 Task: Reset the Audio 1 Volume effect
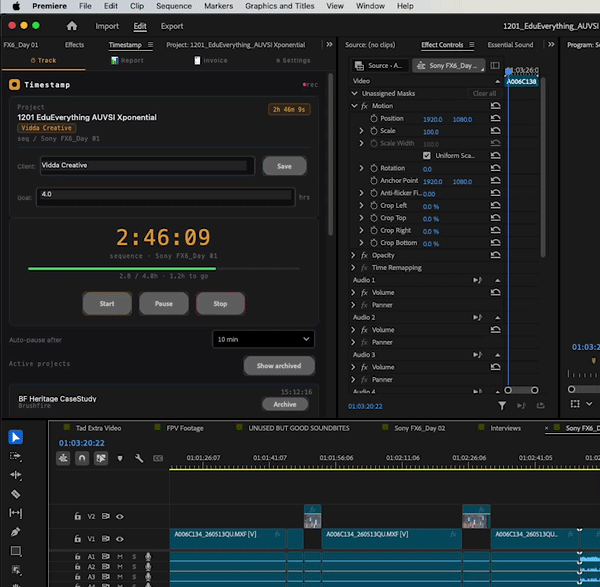tap(496, 292)
